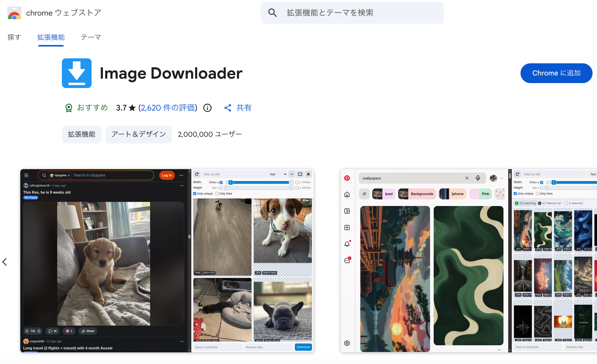Image resolution: width=597 pixels, height=364 pixels.
Task: Click Rename files field in puppies panel
Action: pyautogui.click(x=268, y=347)
